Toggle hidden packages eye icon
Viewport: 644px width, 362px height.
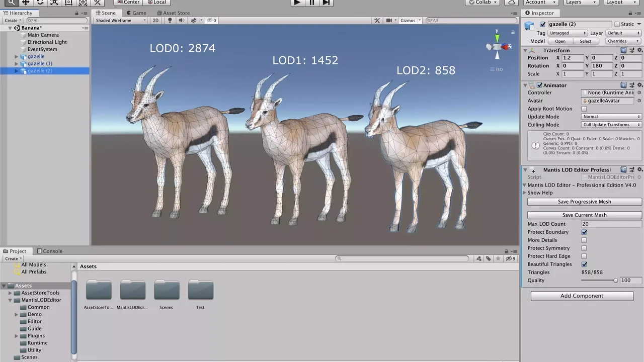(511, 258)
